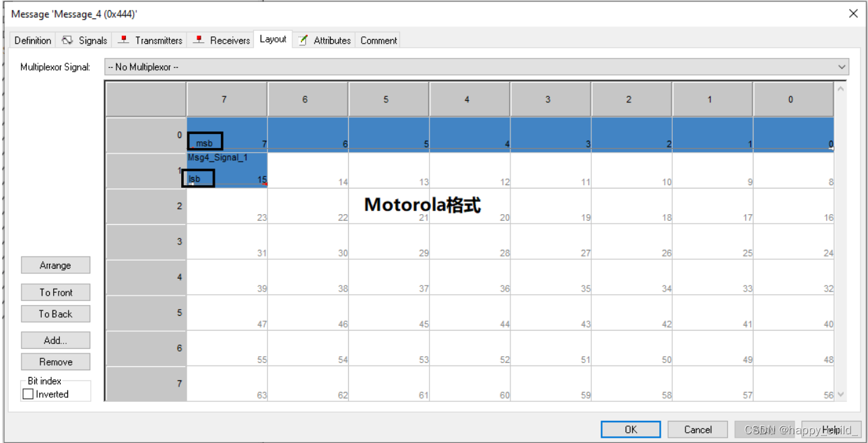The height and width of the screenshot is (443, 868).
Task: Click the Remove button
Action: click(55, 362)
